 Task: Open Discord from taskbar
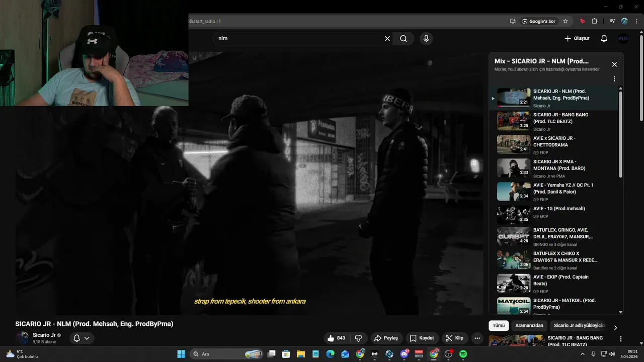(x=404, y=354)
